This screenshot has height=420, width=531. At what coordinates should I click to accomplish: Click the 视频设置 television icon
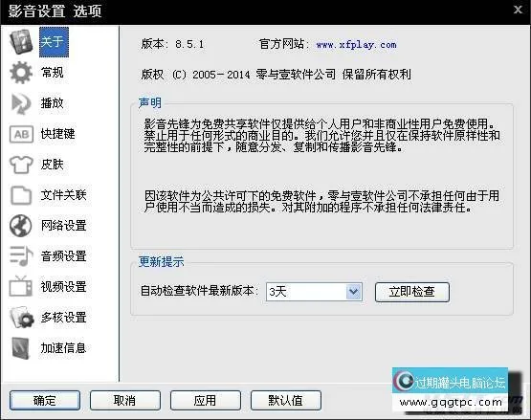click(21, 287)
